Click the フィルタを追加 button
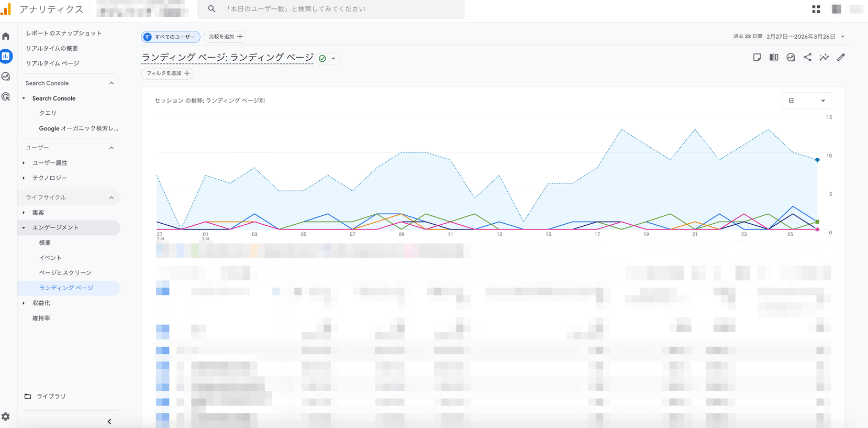The image size is (868, 428). pyautogui.click(x=168, y=73)
